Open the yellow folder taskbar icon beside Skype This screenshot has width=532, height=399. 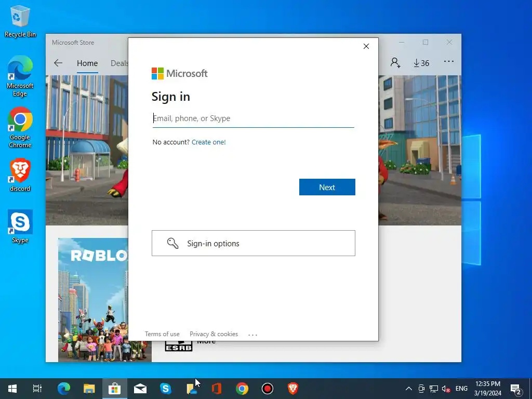[191, 389]
